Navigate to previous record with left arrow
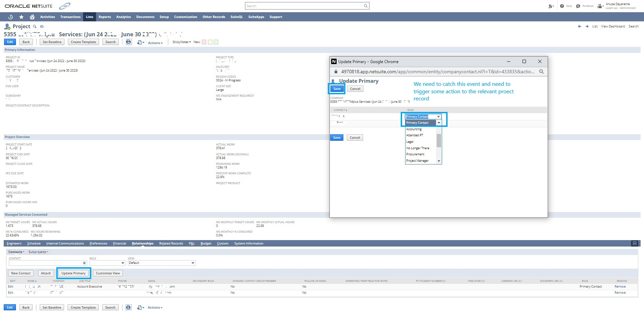Viewport: 644px width, 312px height. click(580, 26)
